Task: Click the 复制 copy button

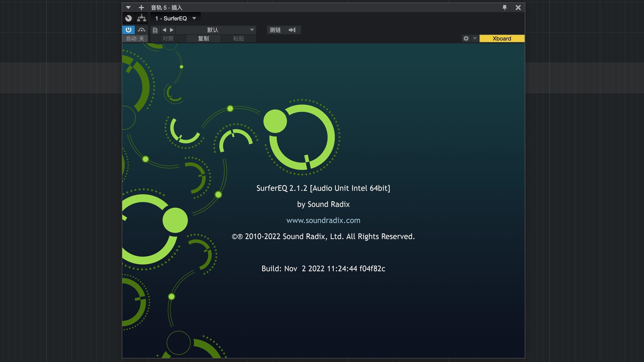Action: (x=203, y=39)
